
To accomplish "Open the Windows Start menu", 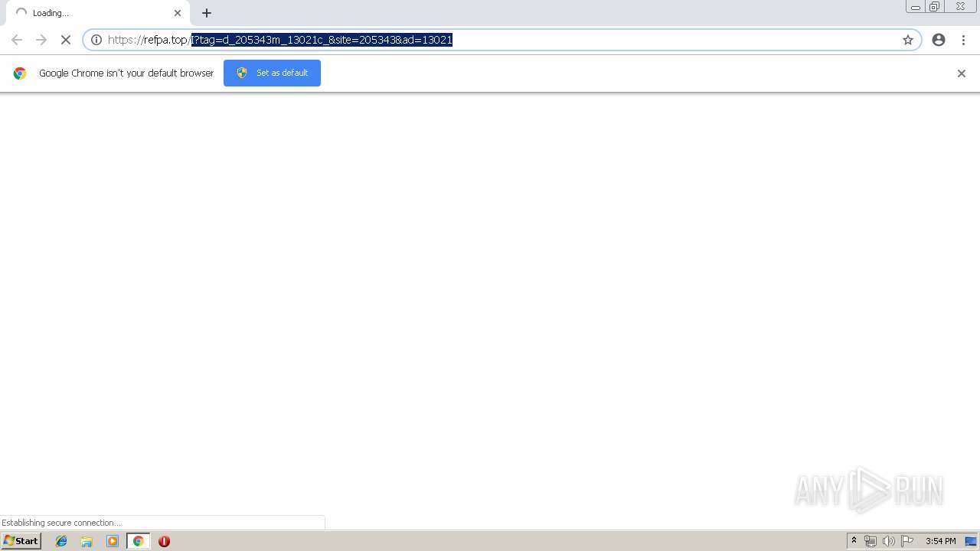I will click(x=21, y=541).
